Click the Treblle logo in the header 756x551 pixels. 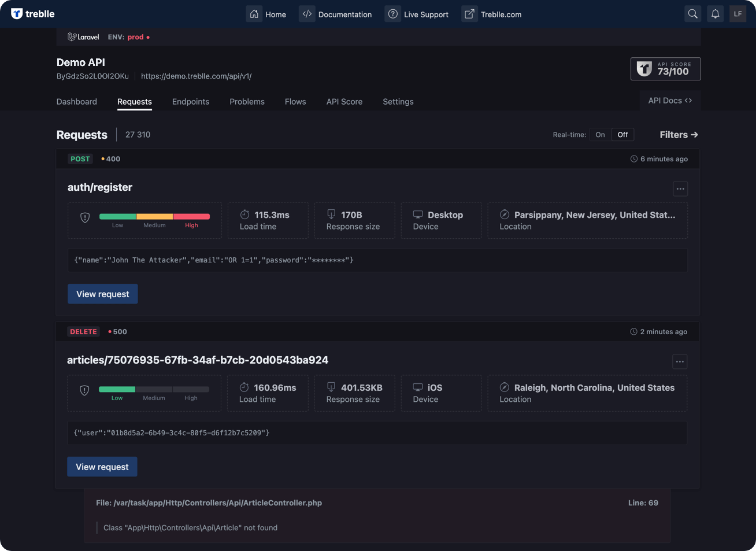point(32,13)
